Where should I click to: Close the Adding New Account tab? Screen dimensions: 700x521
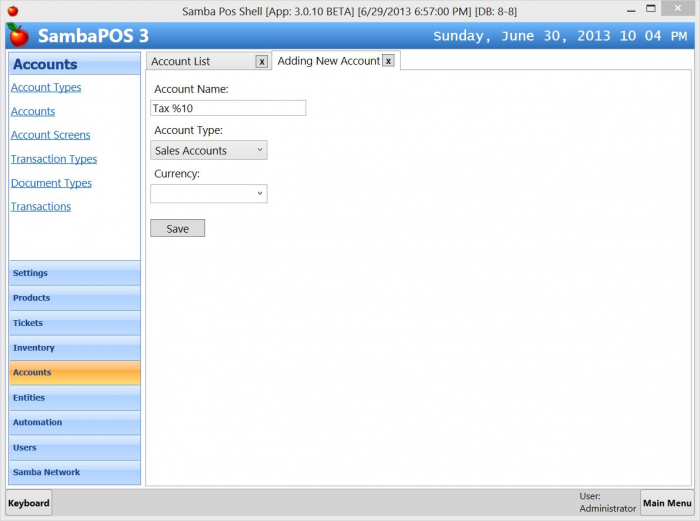click(x=388, y=61)
